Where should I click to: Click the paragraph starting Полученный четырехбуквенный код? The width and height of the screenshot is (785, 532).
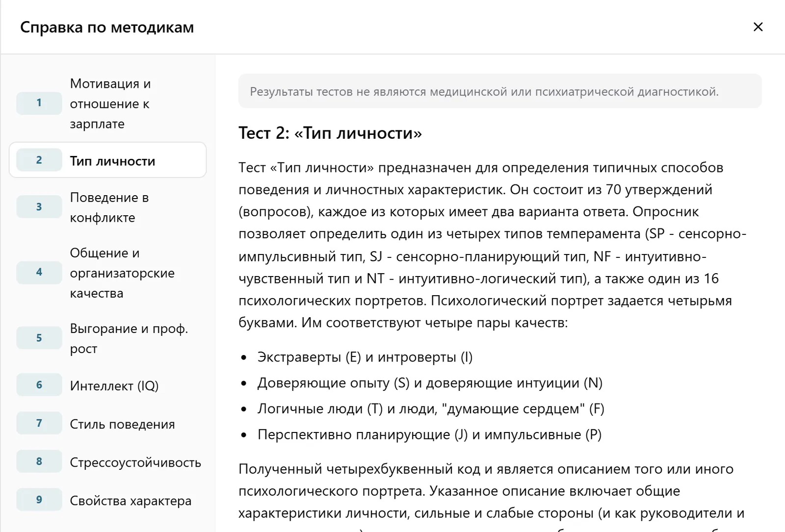click(492, 495)
